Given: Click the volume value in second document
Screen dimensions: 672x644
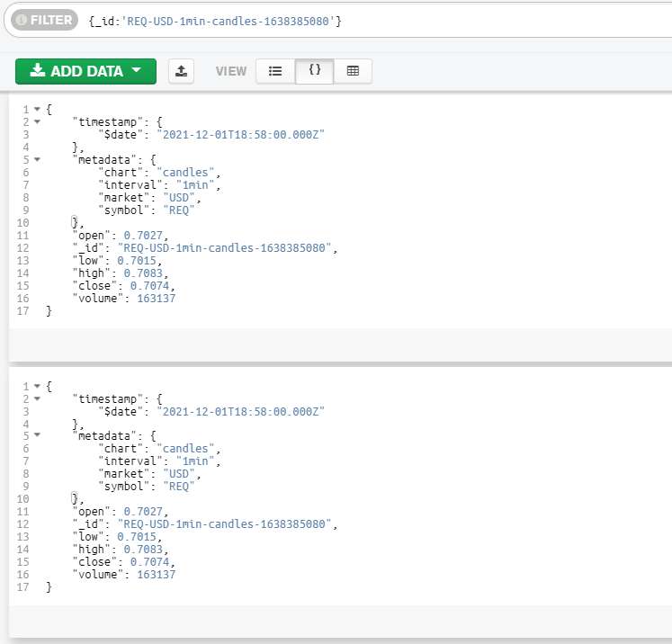Looking at the screenshot, I should (156, 575).
